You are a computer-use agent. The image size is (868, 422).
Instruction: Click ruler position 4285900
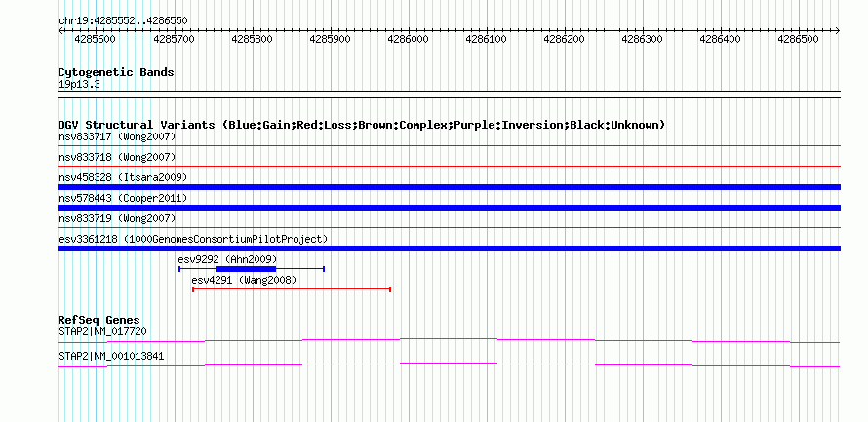(331, 39)
